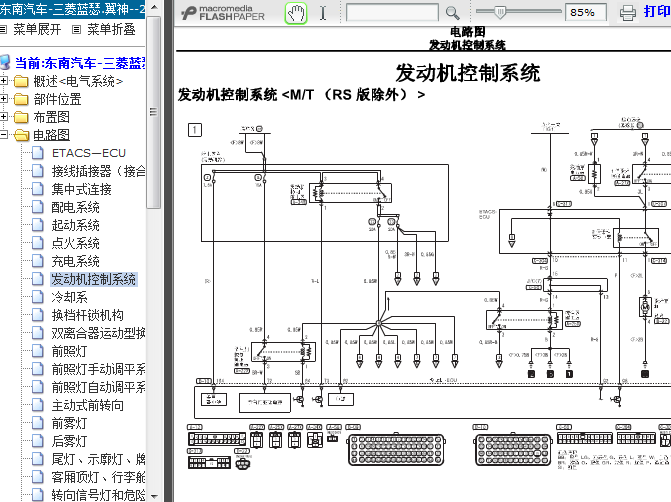Expand the 布置图 folder
The image size is (671, 502).
3,116
